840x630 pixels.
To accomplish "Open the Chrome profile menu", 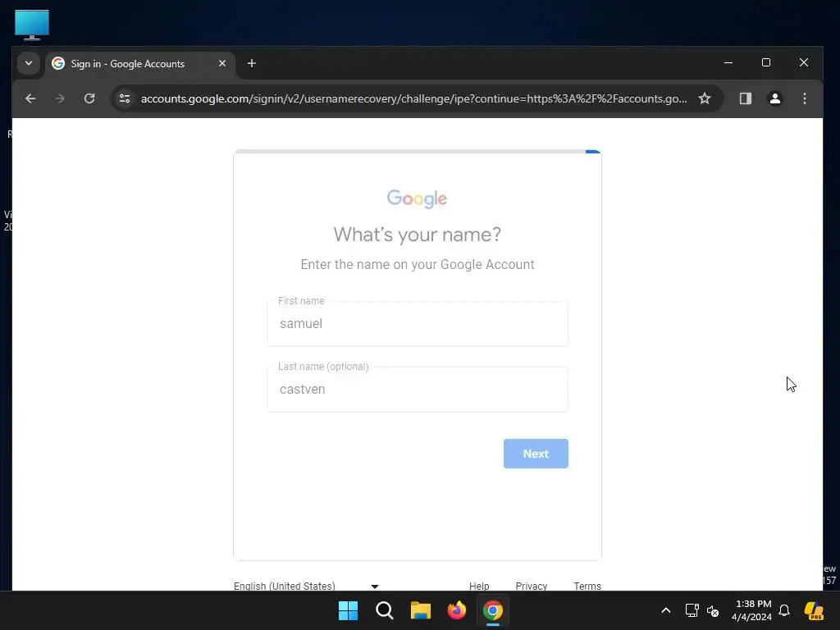I will coord(774,98).
